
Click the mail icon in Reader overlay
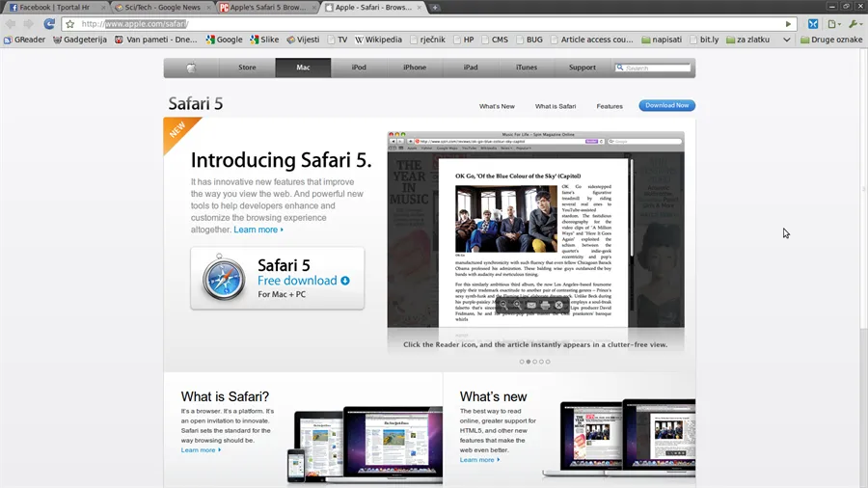click(x=530, y=305)
